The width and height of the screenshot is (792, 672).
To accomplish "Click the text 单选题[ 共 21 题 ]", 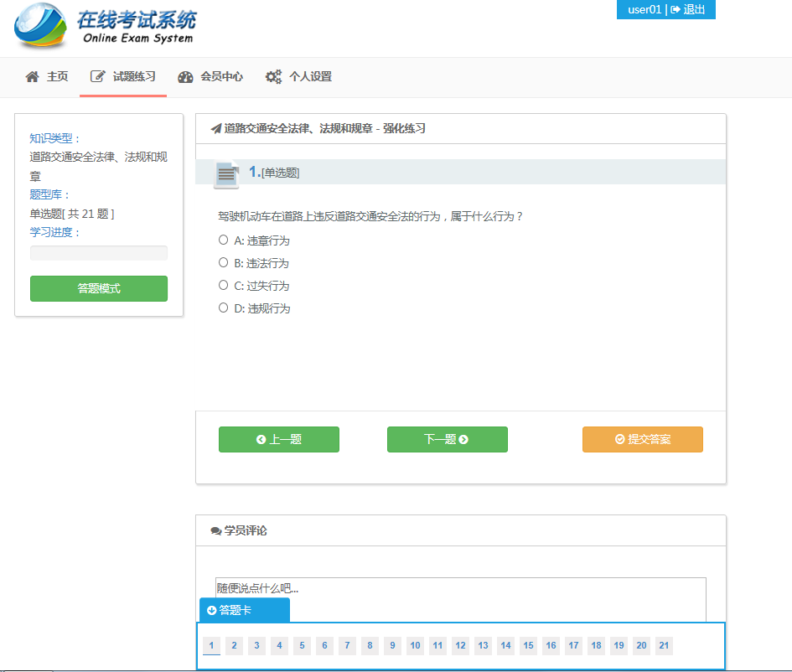I will (72, 214).
